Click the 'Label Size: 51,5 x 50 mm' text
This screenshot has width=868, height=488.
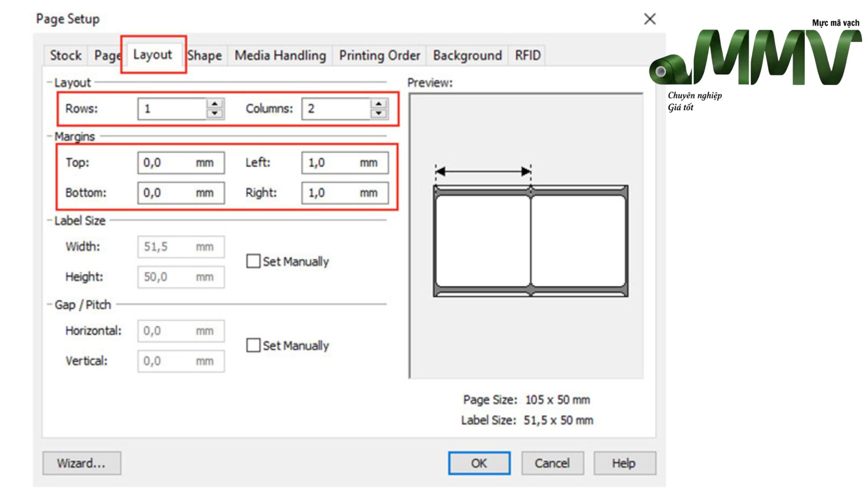point(527,420)
